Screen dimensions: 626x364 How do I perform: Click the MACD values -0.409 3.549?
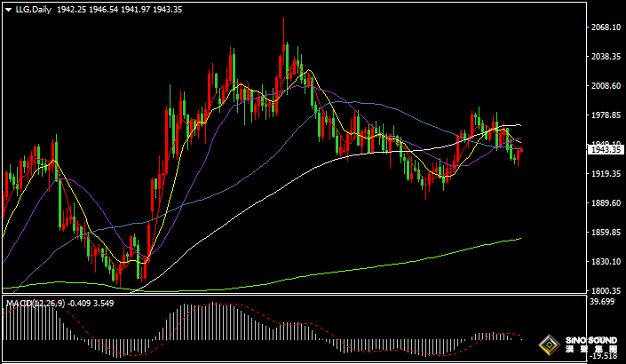tap(91, 304)
